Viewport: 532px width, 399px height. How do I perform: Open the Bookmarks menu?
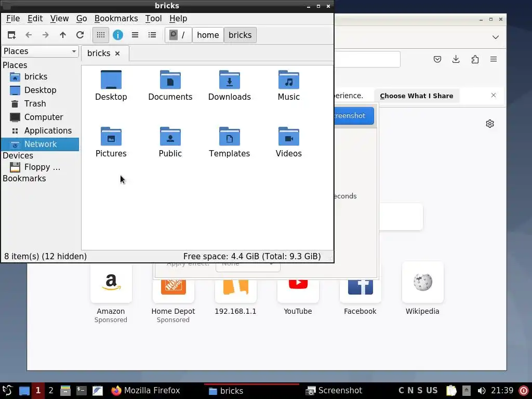point(116,19)
